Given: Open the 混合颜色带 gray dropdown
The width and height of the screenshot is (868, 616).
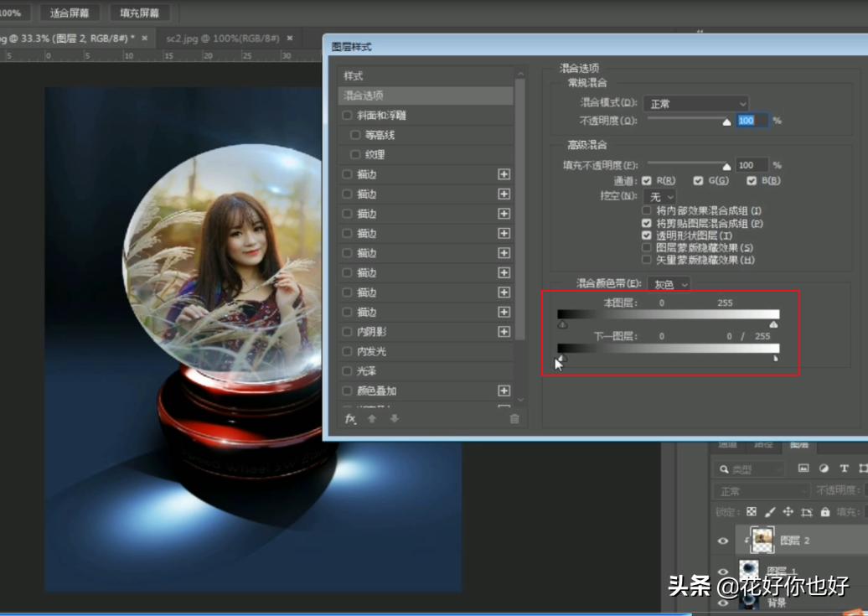Looking at the screenshot, I should 670,283.
